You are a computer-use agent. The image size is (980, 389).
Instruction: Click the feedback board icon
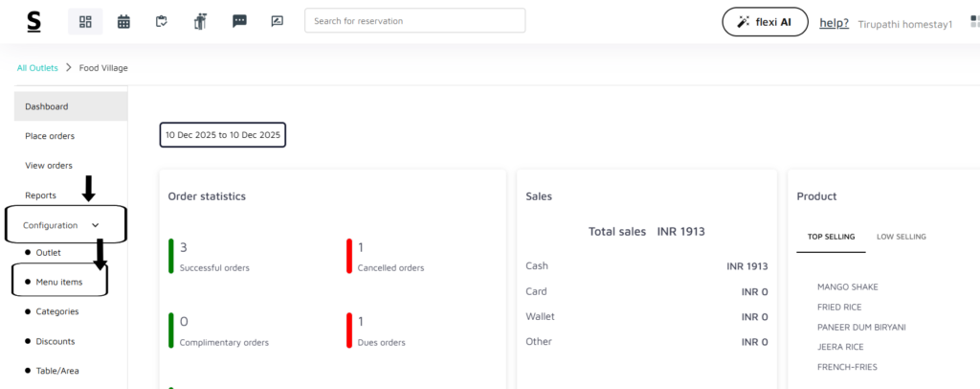[278, 21]
